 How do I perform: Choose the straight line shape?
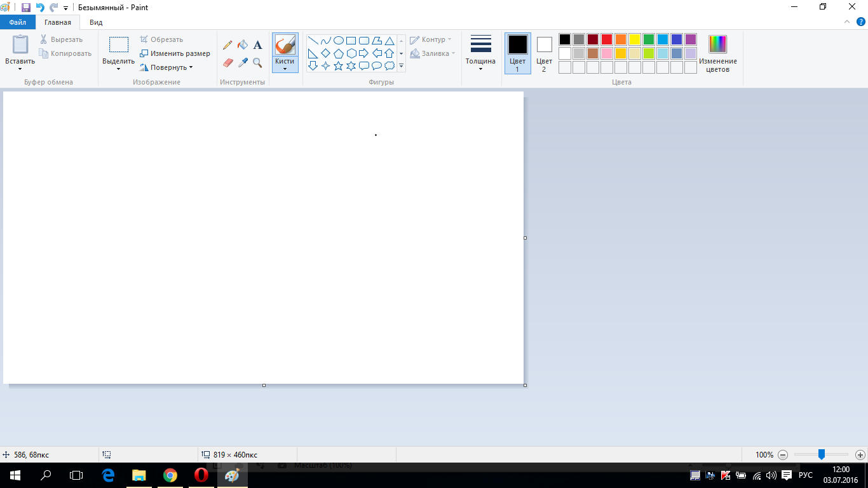[x=313, y=41]
